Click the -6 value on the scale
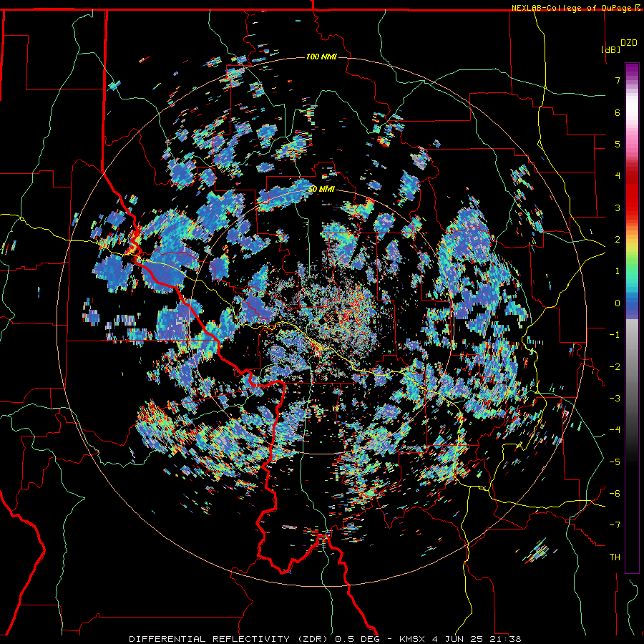This screenshot has height=644, width=644. (615, 494)
